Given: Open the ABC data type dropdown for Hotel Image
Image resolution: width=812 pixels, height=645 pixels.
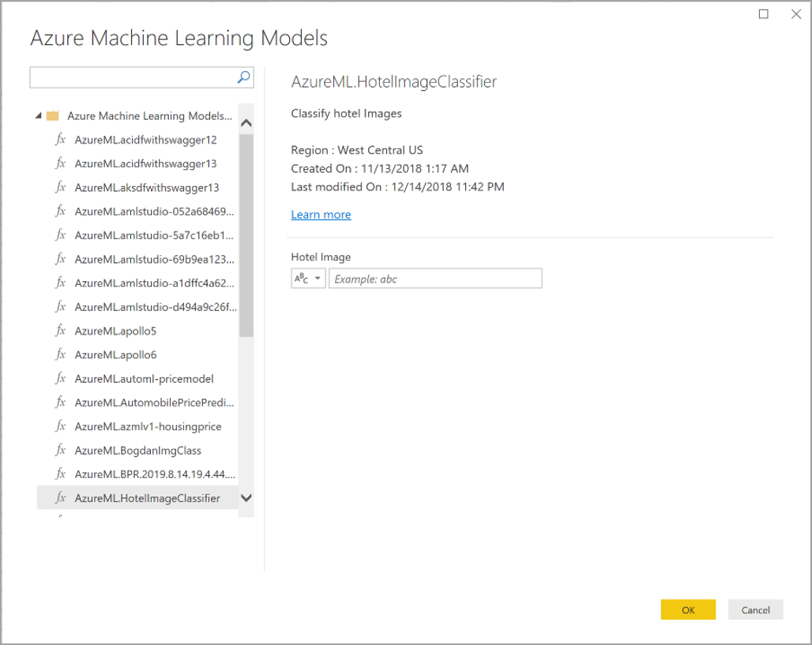Looking at the screenshot, I should (308, 278).
